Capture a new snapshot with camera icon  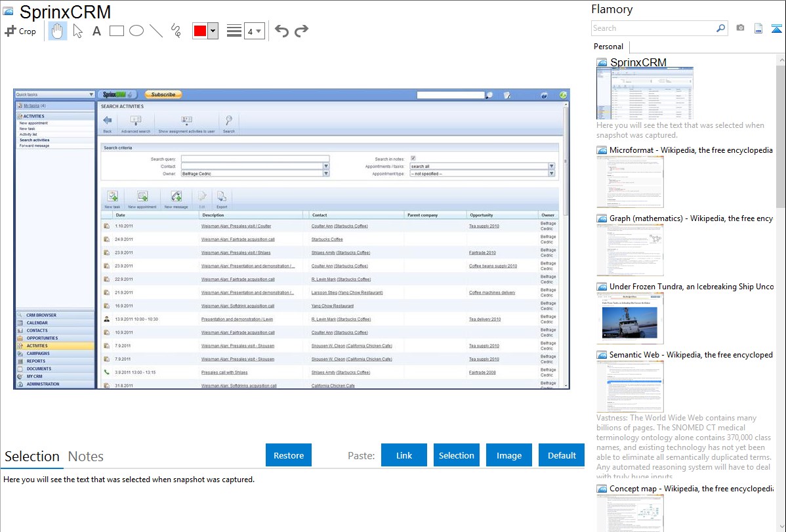pyautogui.click(x=740, y=28)
